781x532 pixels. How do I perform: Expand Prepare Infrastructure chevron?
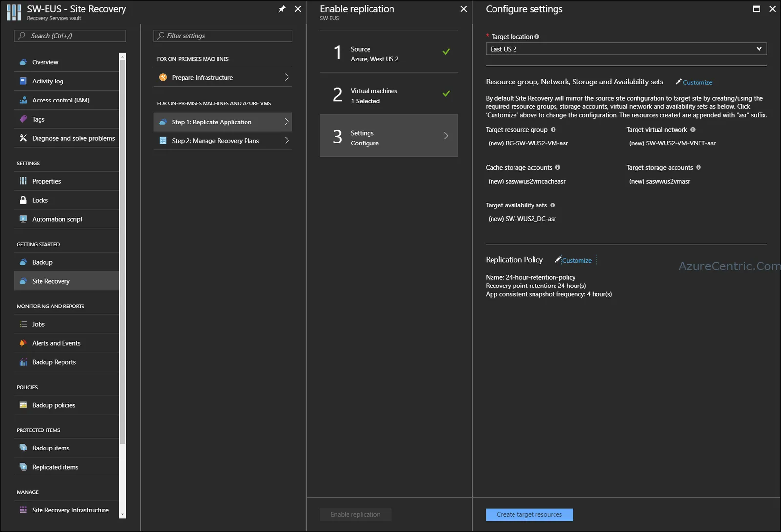287,77
